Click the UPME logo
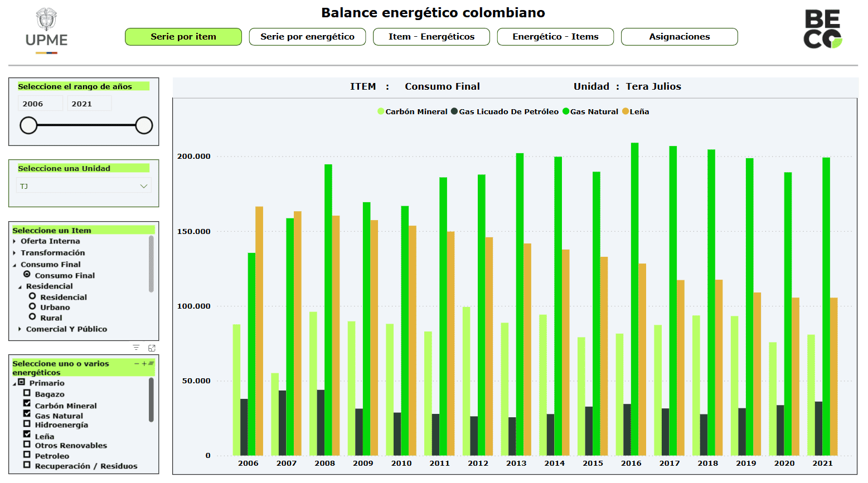The height and width of the screenshot is (483, 868). (x=46, y=31)
